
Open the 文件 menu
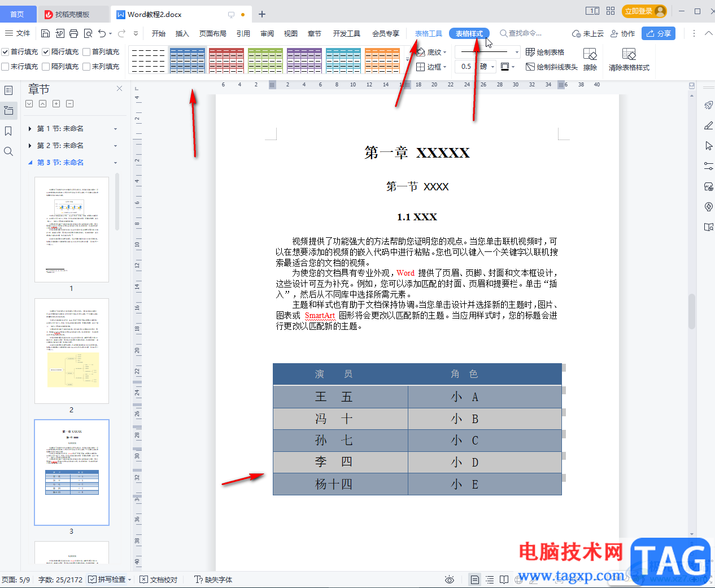(x=18, y=33)
